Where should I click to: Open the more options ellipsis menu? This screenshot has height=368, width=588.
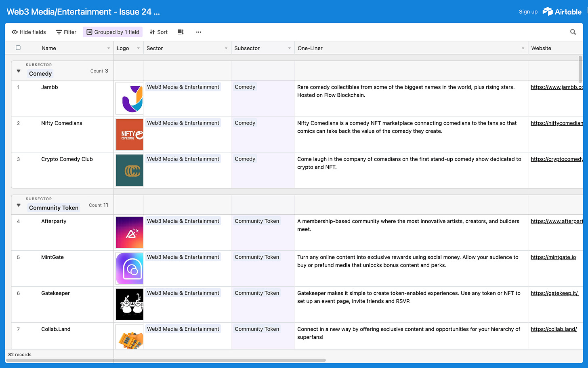198,32
